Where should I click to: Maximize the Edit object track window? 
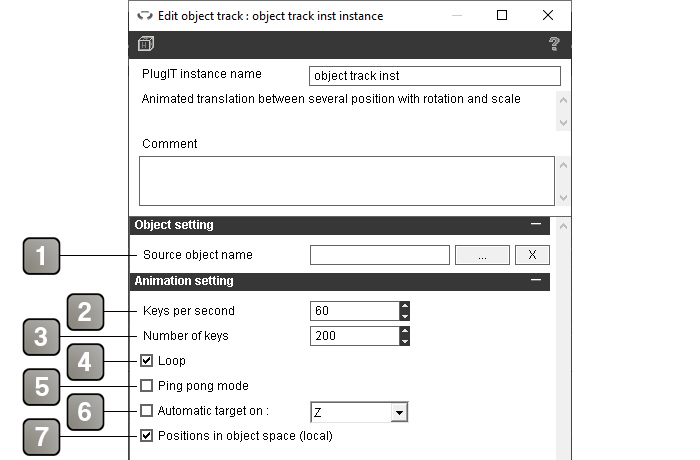(502, 15)
